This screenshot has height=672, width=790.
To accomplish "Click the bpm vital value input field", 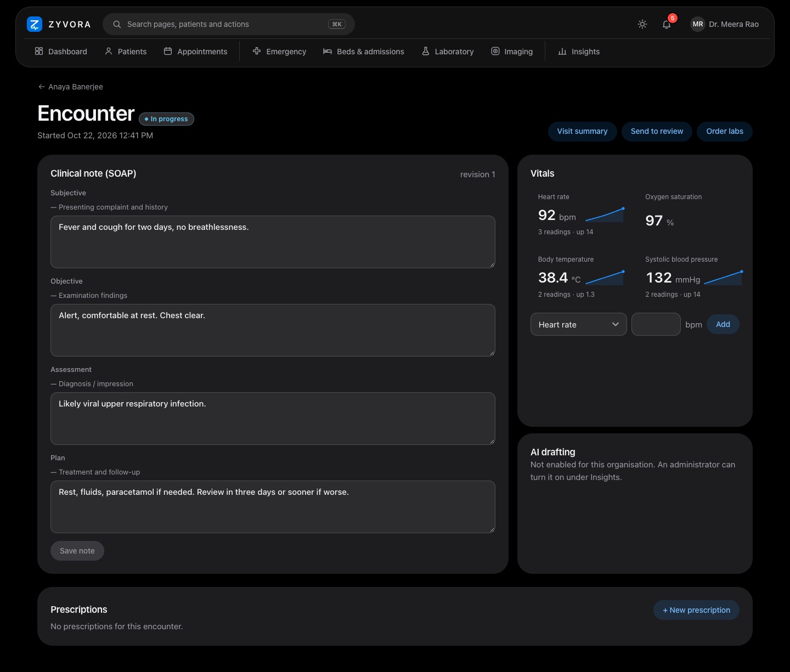I will coord(656,324).
